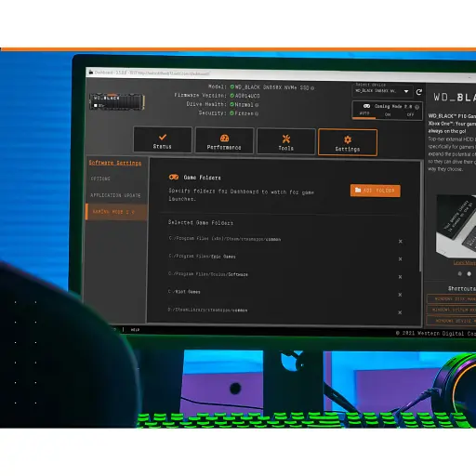The image size is (476, 476).
Task: Set Gaming Mode to ON
Action: [x=388, y=114]
